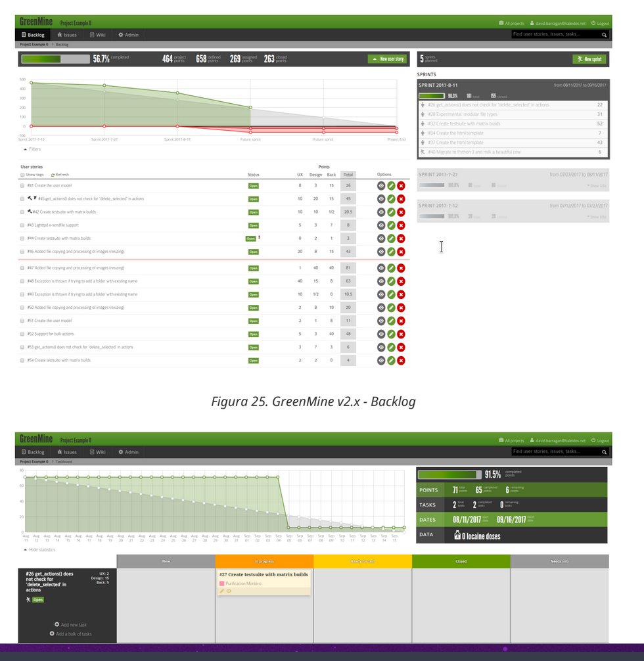The height and width of the screenshot is (661, 644).
Task: Tick the checkbox for story #47
Action: click(x=22, y=267)
